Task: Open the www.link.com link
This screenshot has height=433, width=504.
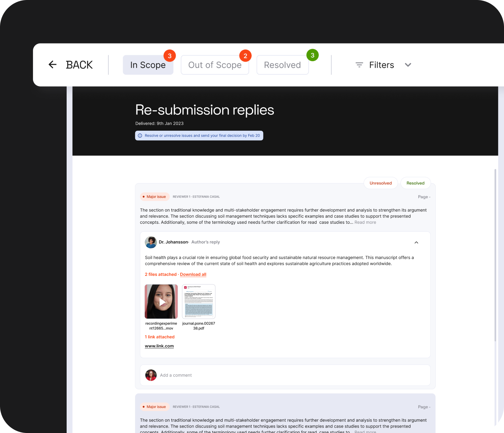Action: pos(159,346)
